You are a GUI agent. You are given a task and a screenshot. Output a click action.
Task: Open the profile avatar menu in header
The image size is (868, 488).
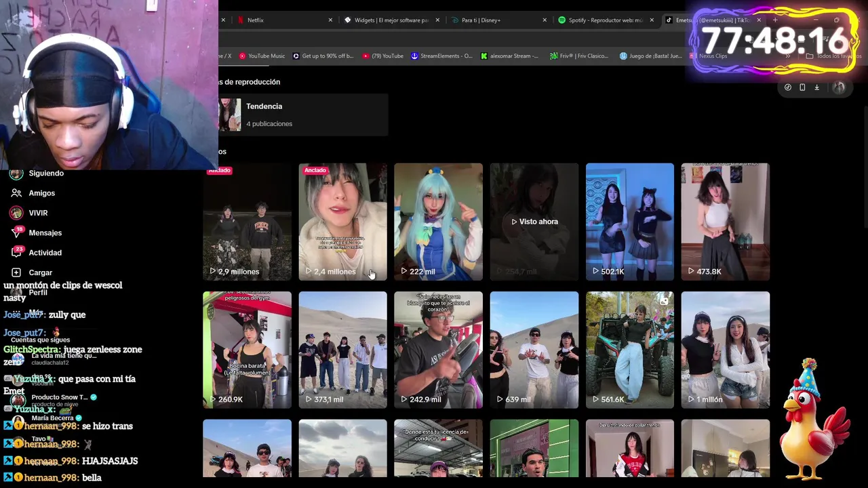click(x=839, y=87)
